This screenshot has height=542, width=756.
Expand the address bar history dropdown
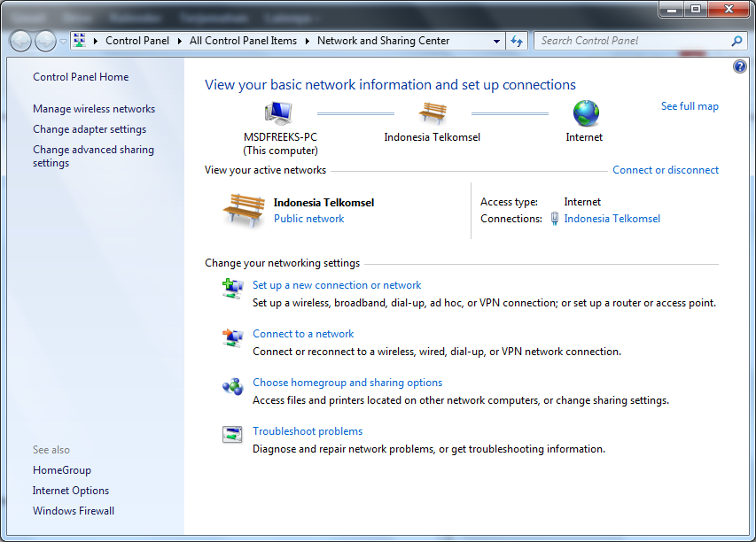(x=496, y=42)
